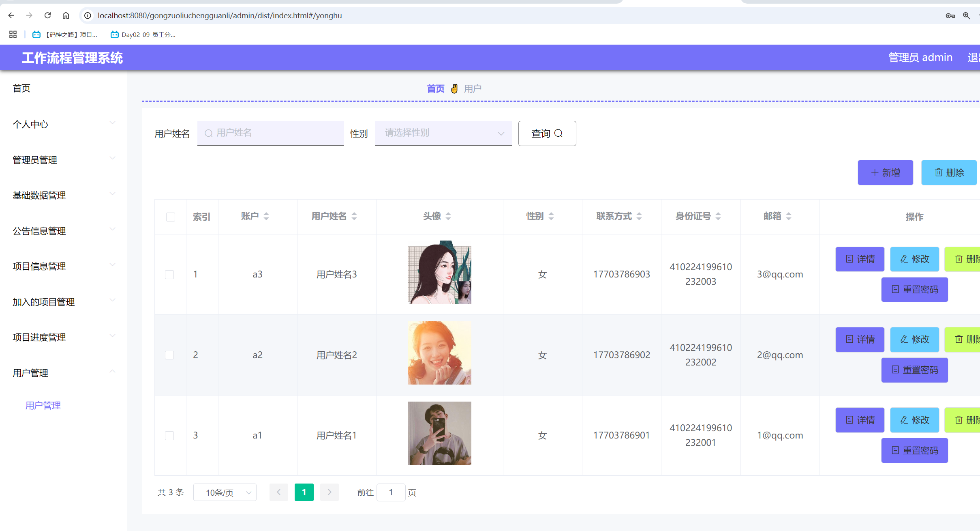Click the avatar thumbnail of account a1

[x=439, y=433]
